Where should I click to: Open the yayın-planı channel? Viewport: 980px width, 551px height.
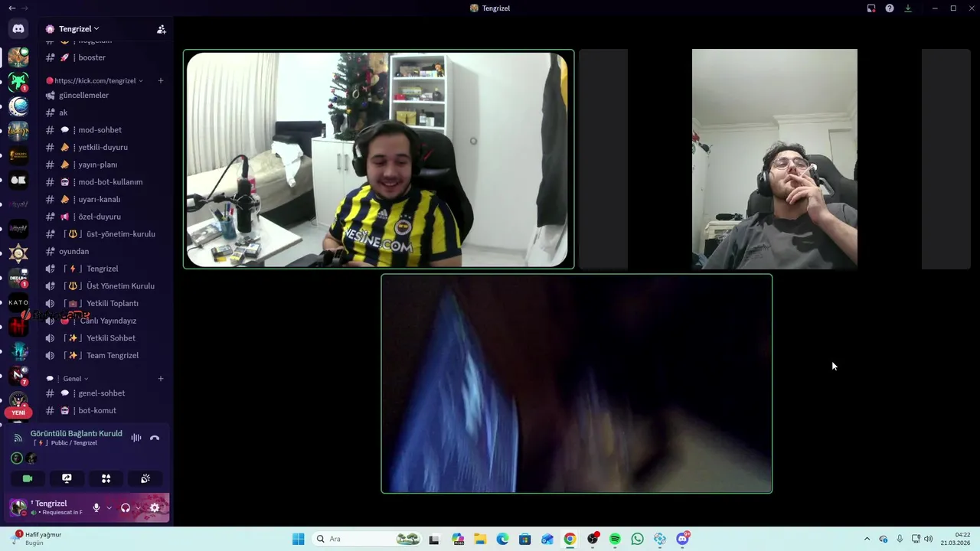tap(106, 165)
